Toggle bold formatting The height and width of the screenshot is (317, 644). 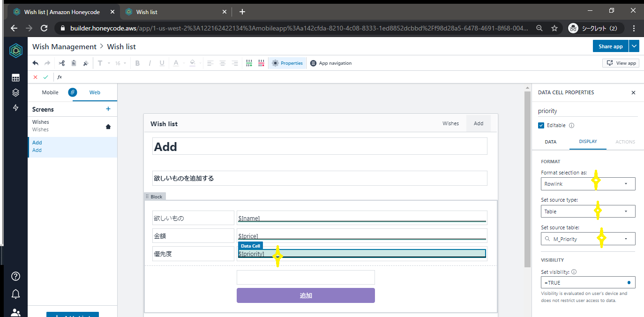(138, 63)
